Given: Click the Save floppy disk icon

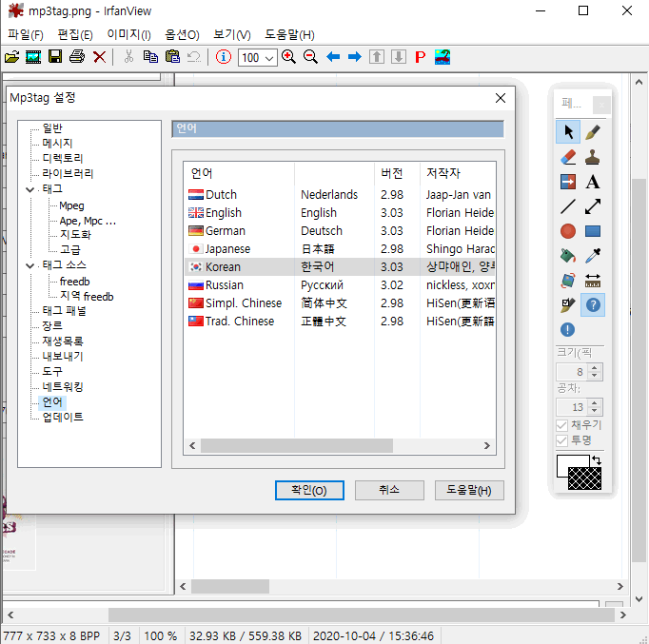Looking at the screenshot, I should pyautogui.click(x=55, y=57).
